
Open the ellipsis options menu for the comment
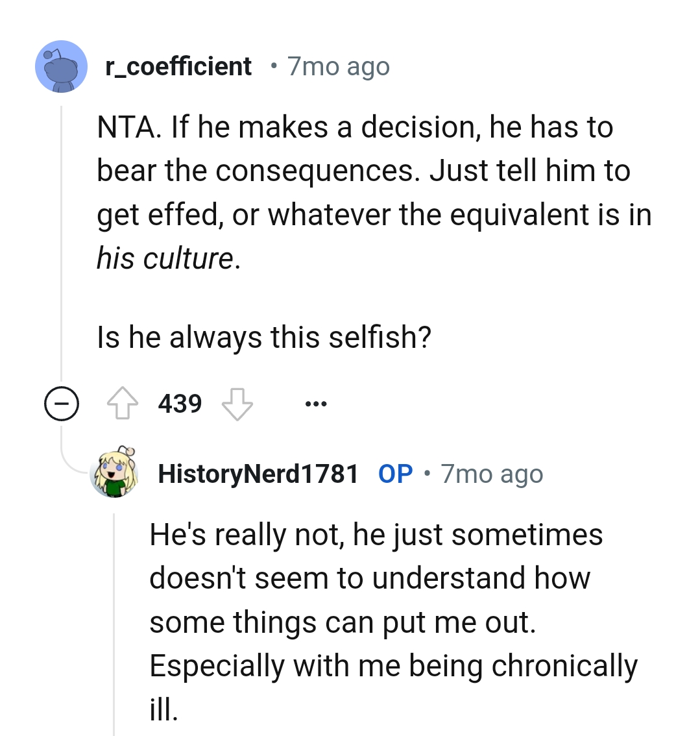point(316,403)
